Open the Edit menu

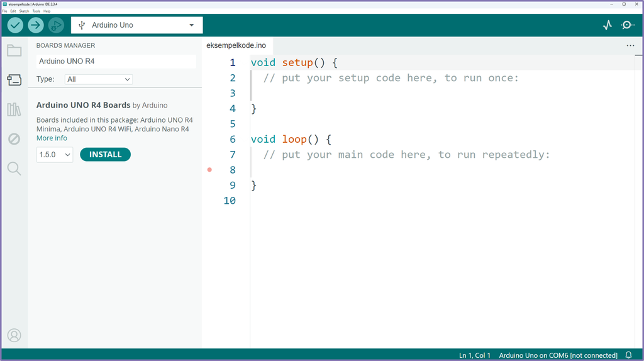point(13,11)
